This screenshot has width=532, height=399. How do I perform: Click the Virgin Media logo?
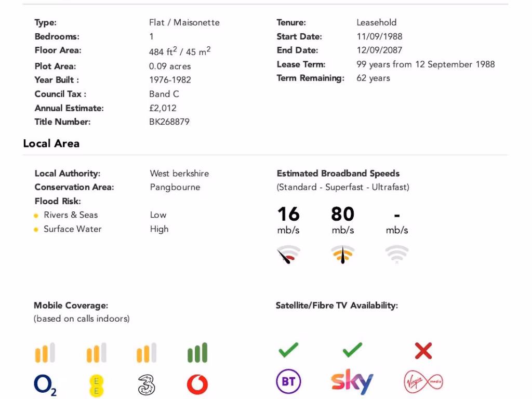tap(423, 382)
